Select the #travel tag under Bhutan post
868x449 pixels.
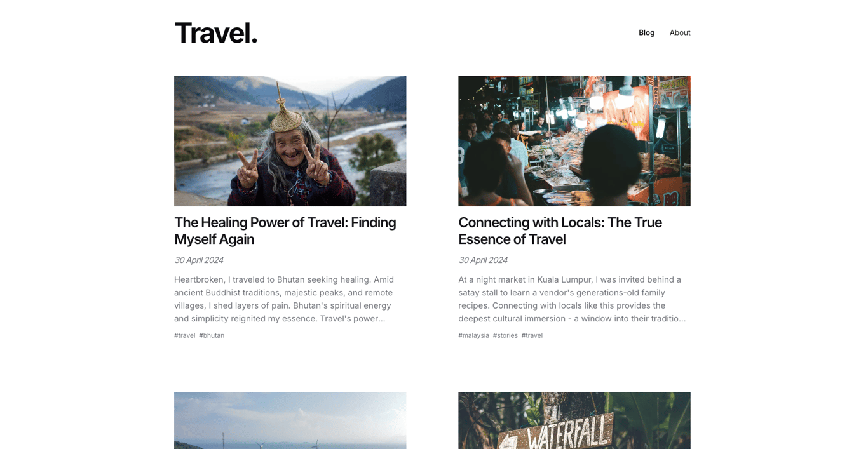[184, 335]
